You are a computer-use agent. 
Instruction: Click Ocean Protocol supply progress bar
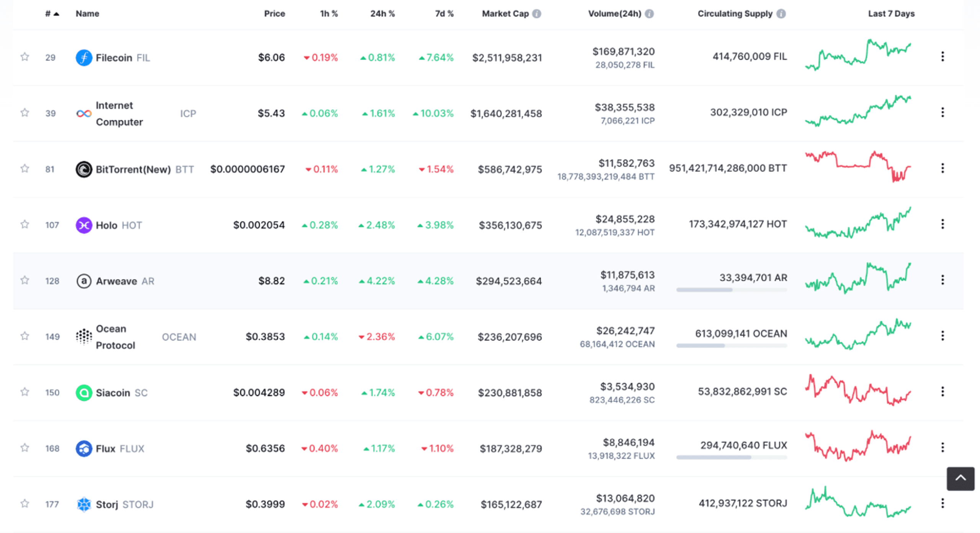point(732,346)
